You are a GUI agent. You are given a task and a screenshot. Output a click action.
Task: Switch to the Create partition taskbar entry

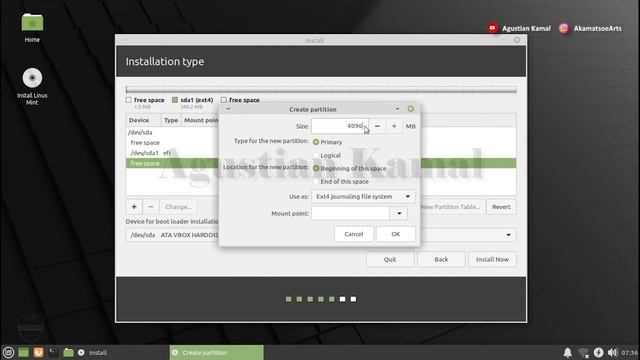pos(216,353)
